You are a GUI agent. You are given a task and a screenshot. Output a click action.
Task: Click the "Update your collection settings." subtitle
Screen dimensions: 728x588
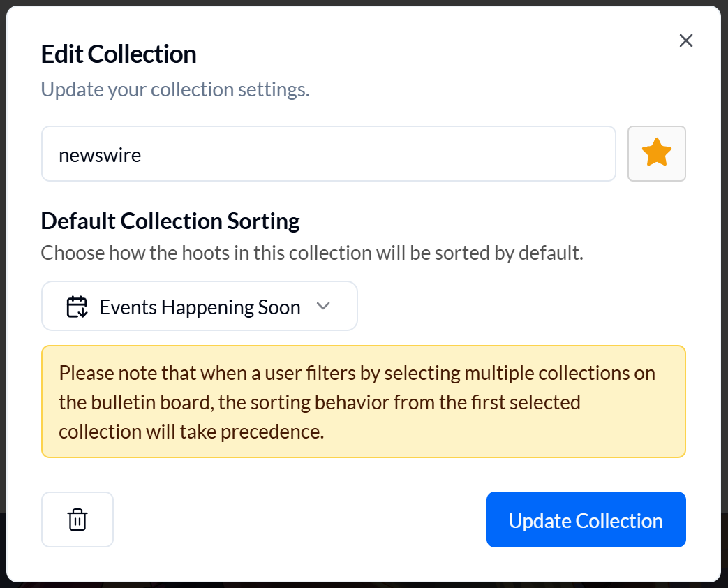pyautogui.click(x=174, y=89)
